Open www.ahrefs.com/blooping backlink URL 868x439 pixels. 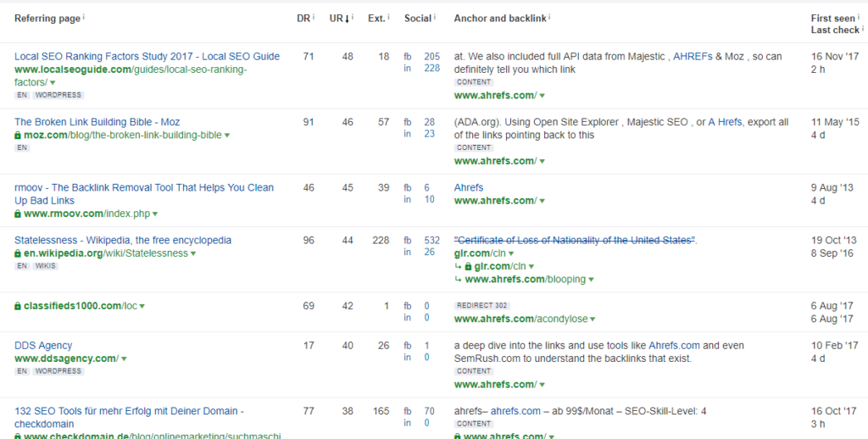coord(526,280)
